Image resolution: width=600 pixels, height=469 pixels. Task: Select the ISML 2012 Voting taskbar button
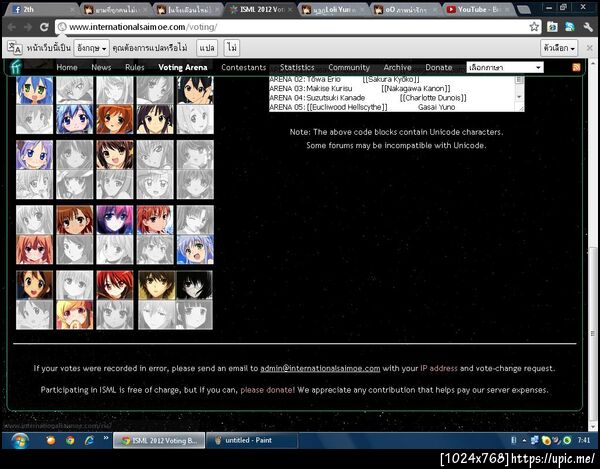click(159, 440)
